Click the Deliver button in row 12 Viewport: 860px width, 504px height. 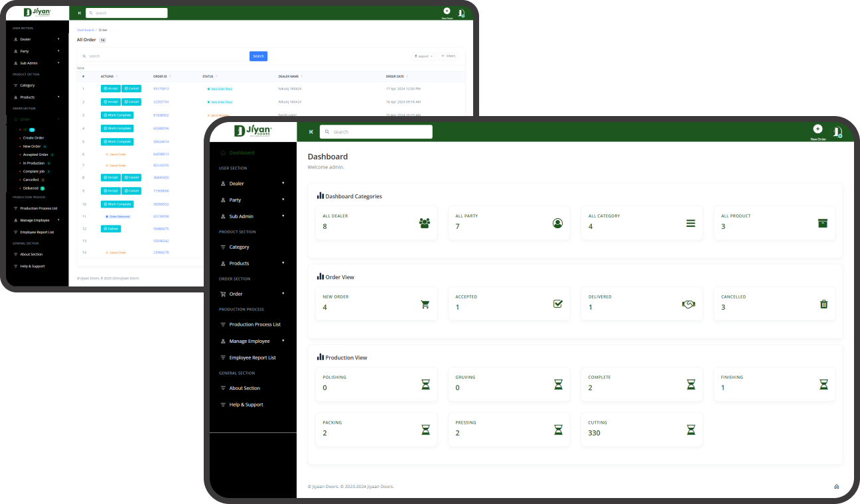click(110, 229)
